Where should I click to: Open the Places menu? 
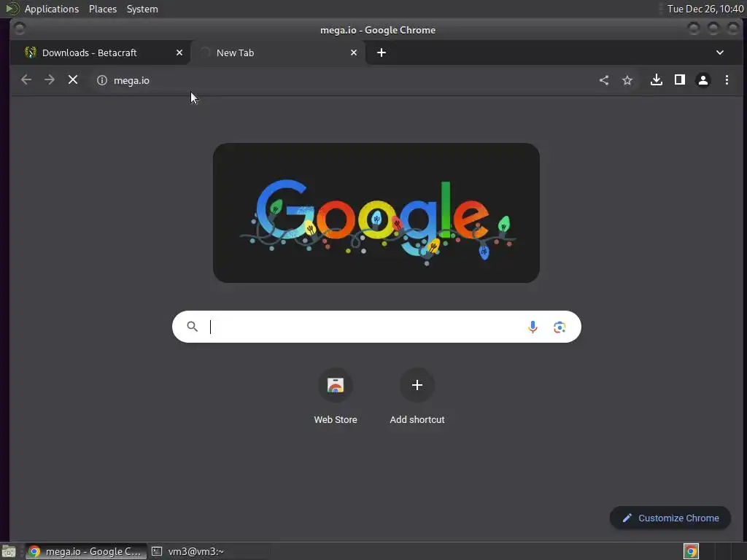103,9
